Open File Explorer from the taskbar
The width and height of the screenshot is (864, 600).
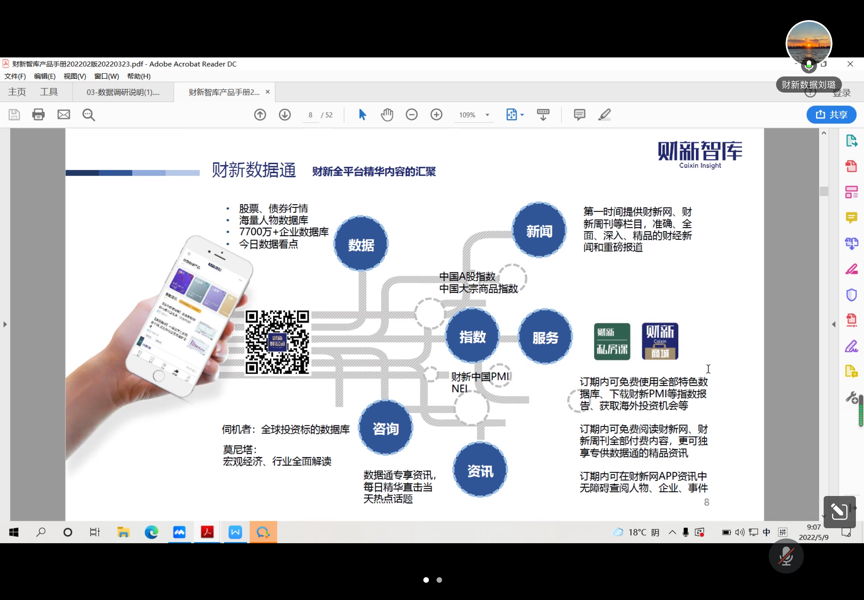click(123, 532)
